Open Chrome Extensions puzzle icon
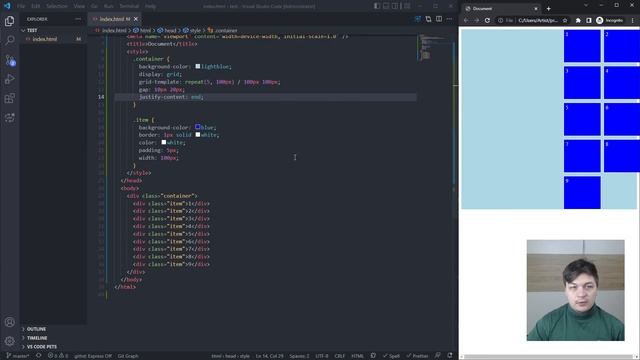 coord(578,20)
